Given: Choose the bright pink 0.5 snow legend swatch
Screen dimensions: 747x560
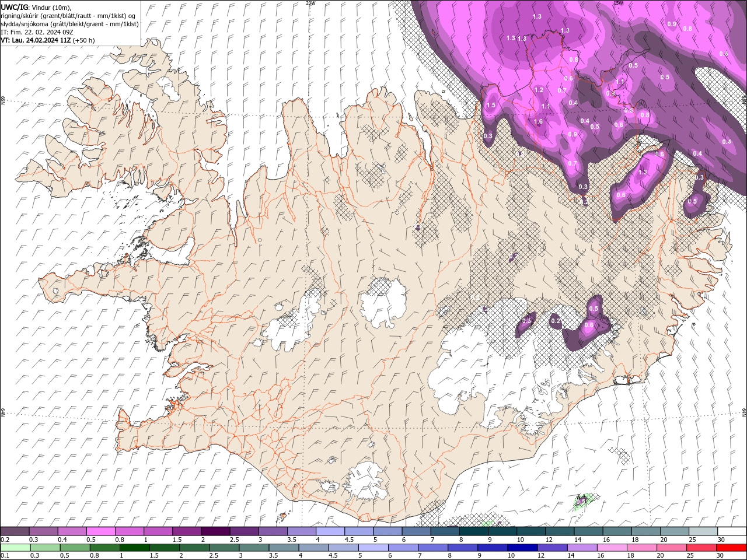Looking at the screenshot, I should pos(100,531).
